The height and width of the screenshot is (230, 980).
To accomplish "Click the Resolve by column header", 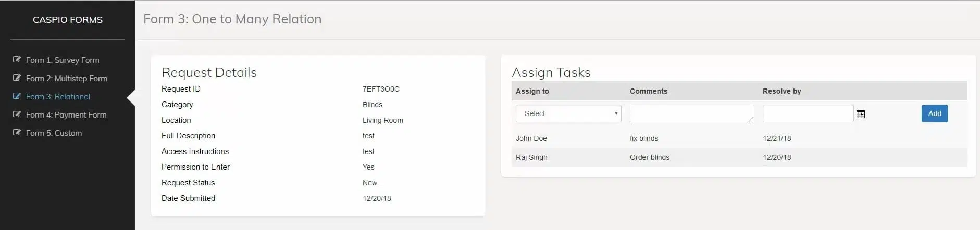I will point(781,91).
